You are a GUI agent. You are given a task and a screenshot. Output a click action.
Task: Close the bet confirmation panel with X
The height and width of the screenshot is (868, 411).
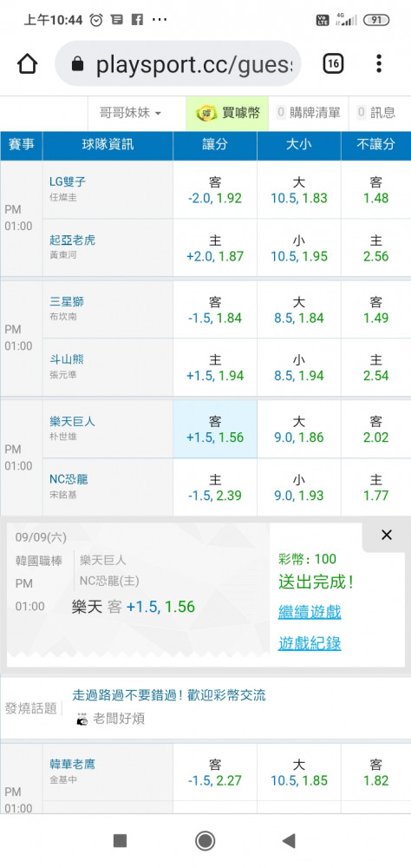click(x=387, y=535)
